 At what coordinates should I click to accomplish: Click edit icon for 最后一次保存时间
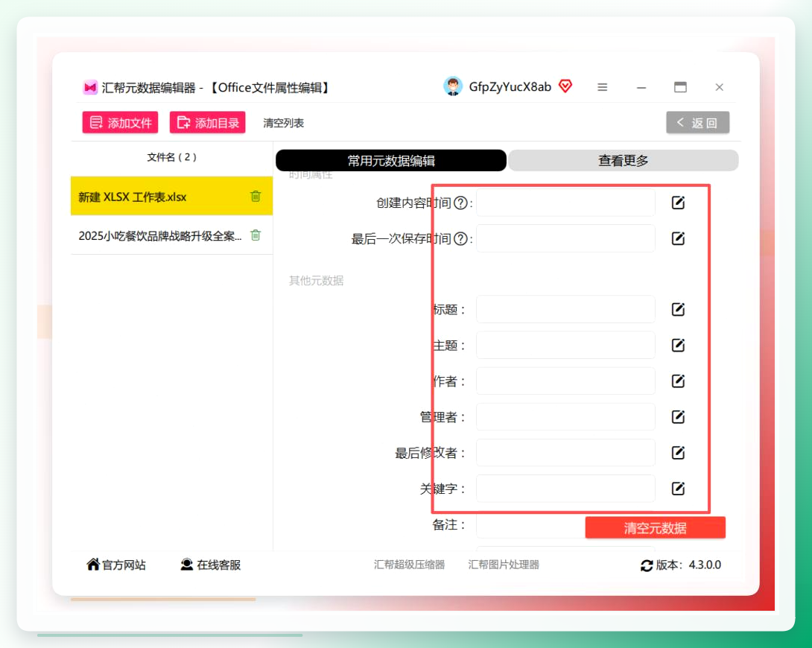click(678, 238)
